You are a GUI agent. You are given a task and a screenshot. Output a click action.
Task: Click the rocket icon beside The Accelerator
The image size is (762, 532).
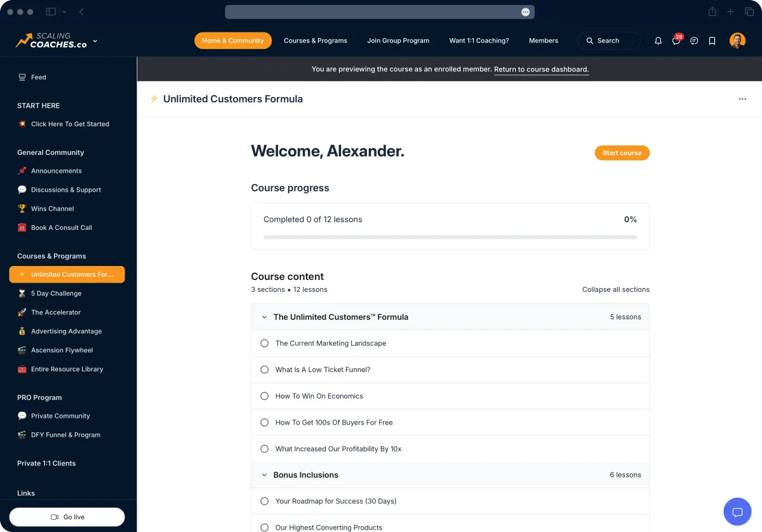click(22, 312)
